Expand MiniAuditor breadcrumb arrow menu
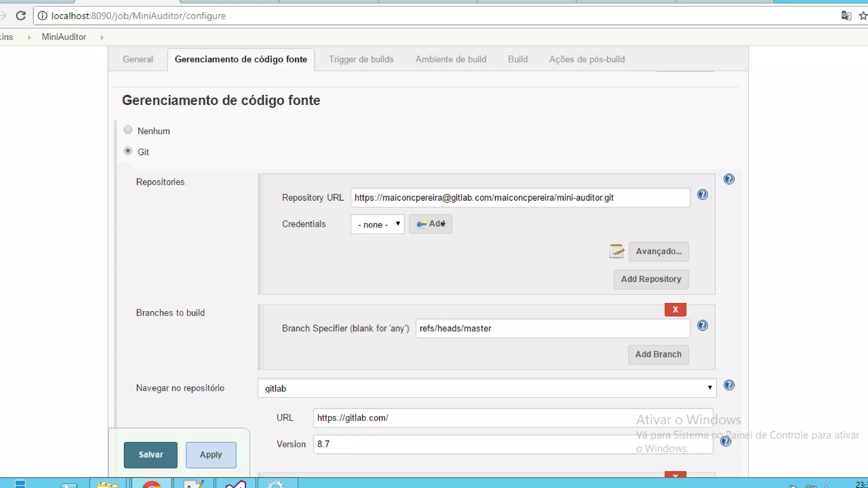This screenshot has width=868, height=488. (x=102, y=37)
